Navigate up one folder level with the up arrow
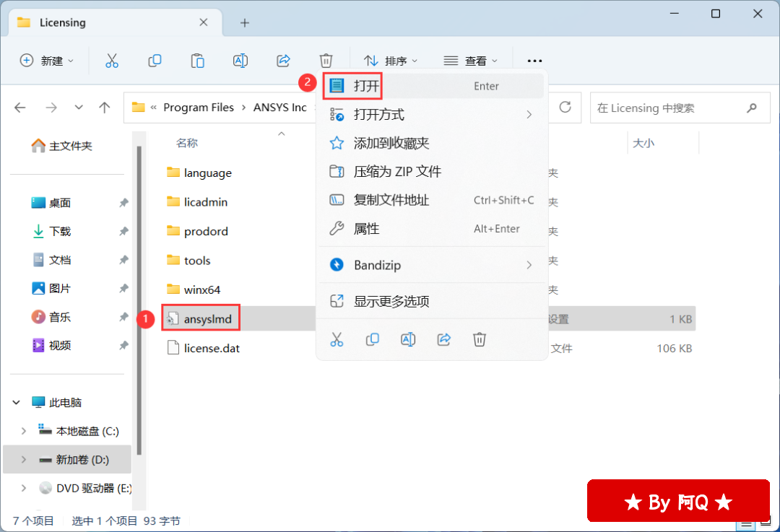780x532 pixels. click(105, 108)
